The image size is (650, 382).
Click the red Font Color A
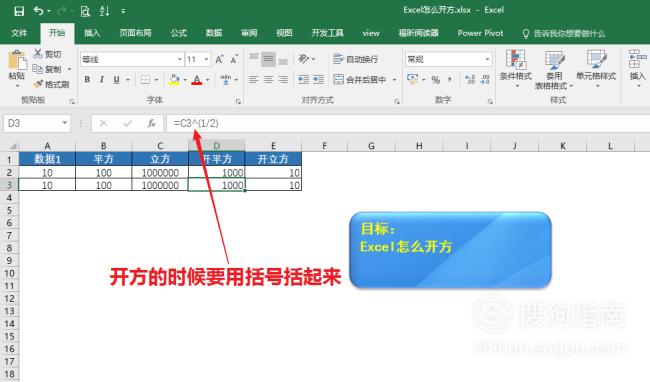(197, 80)
